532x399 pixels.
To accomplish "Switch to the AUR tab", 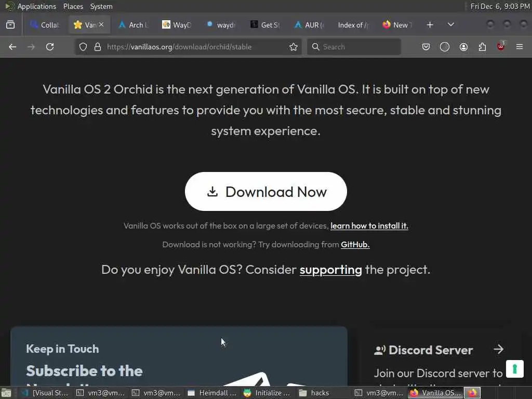I will click(309, 25).
